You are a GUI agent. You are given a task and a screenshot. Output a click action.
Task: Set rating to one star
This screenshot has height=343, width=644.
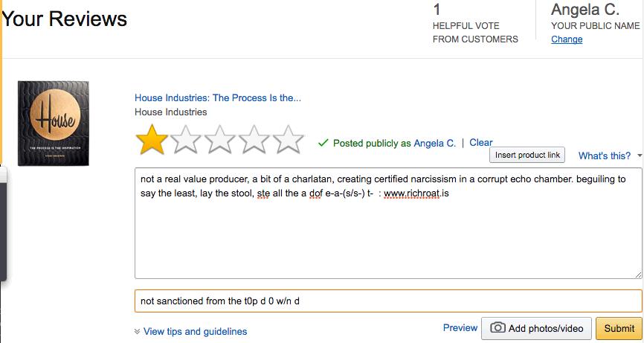(152, 140)
